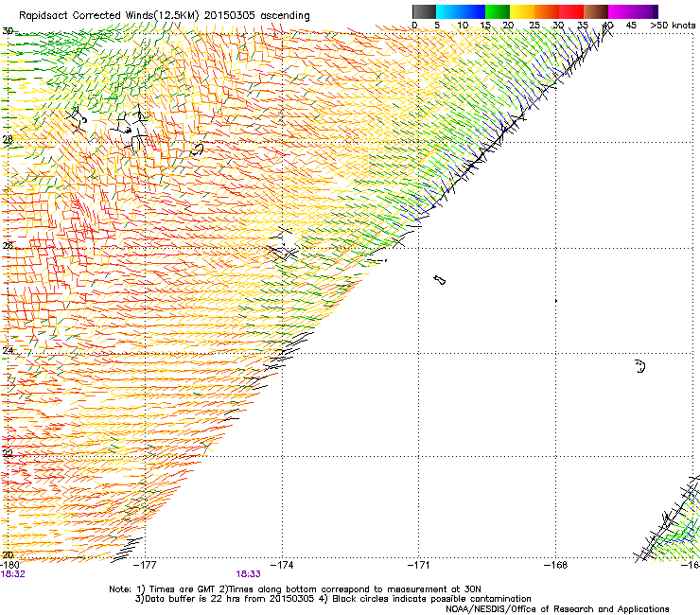Click the small island outline east of -171
The image size is (700, 615).
[x=440, y=280]
